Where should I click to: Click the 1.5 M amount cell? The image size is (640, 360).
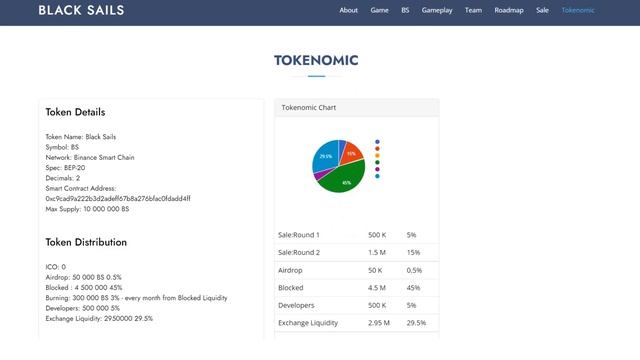377,252
